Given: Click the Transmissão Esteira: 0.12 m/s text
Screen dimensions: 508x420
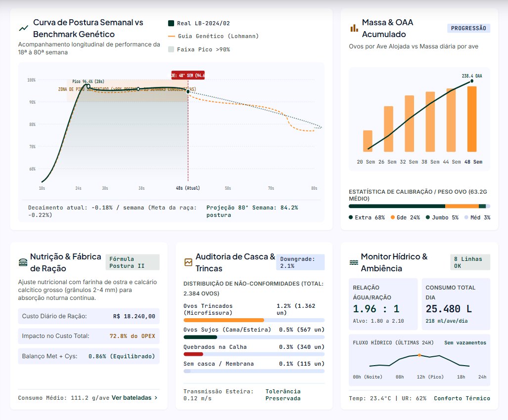Looking at the screenshot, I should pos(218,395).
